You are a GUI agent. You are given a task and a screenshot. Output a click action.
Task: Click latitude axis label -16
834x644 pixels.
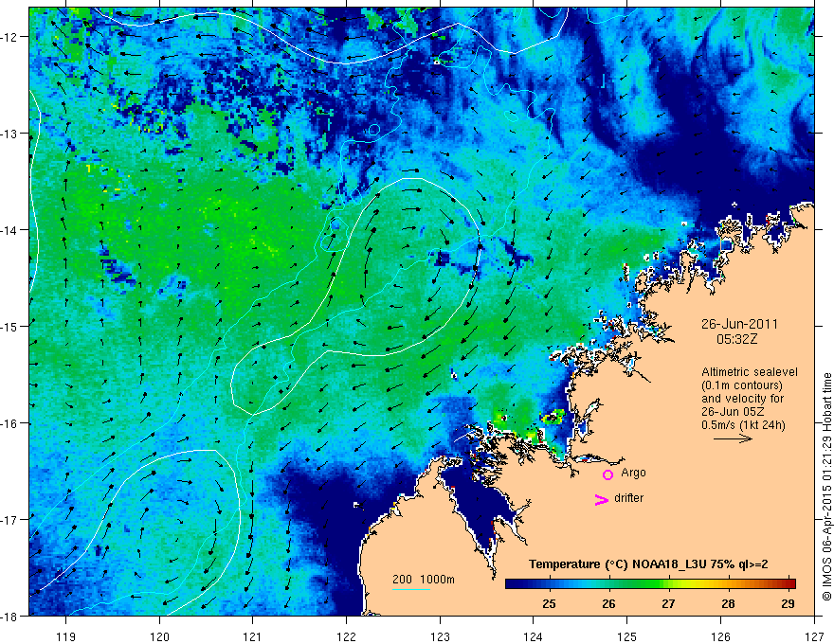[x=10, y=423]
